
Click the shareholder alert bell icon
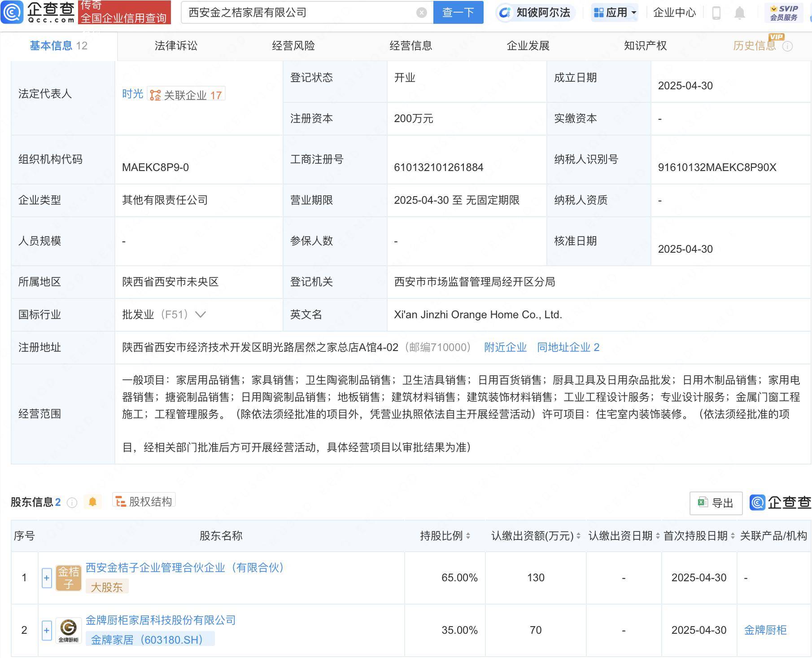click(x=93, y=501)
